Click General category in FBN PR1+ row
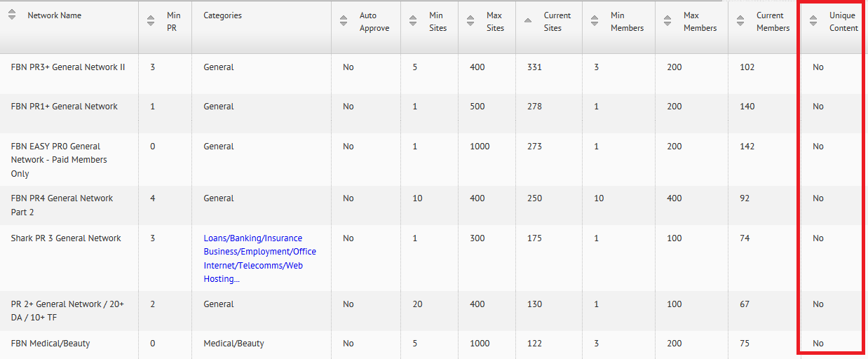The image size is (868, 359). pyautogui.click(x=219, y=107)
